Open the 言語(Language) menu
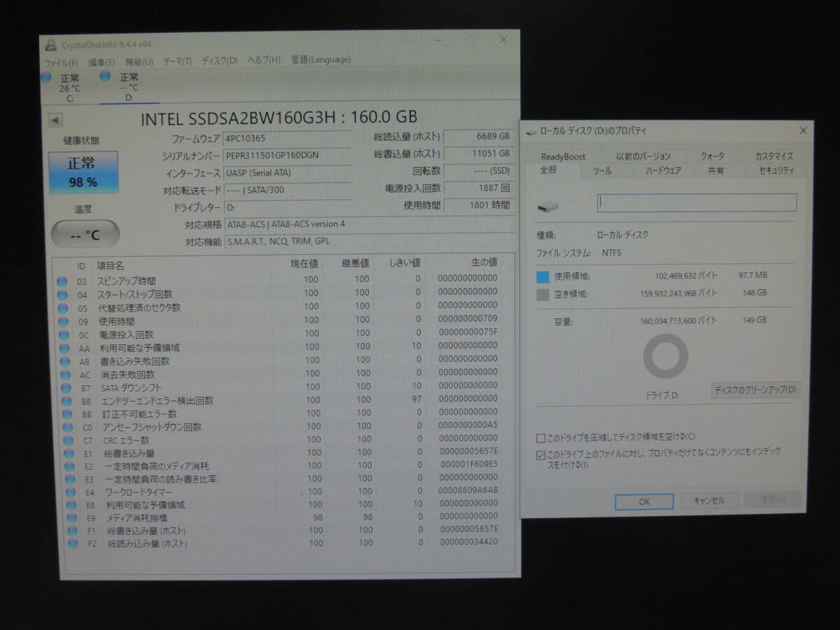Viewport: 840px width, 630px height. pos(321,59)
